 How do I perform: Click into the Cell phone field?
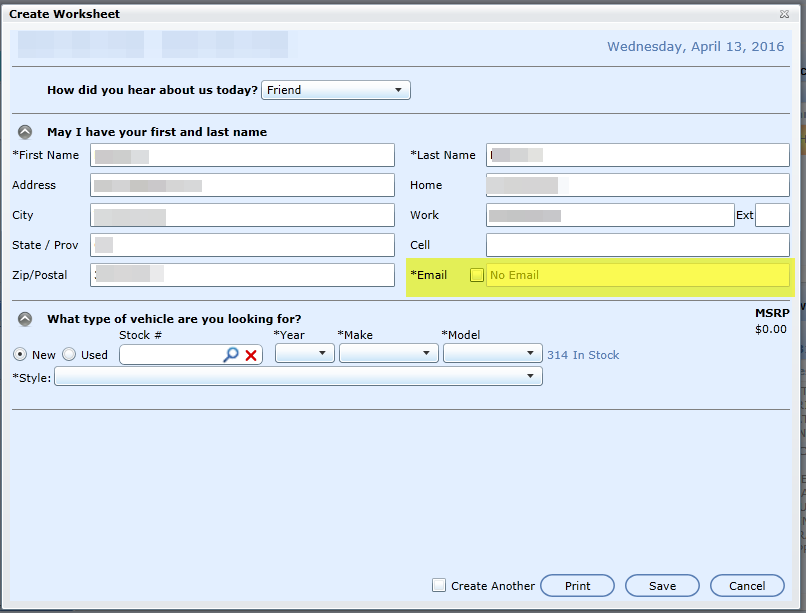pyautogui.click(x=637, y=245)
